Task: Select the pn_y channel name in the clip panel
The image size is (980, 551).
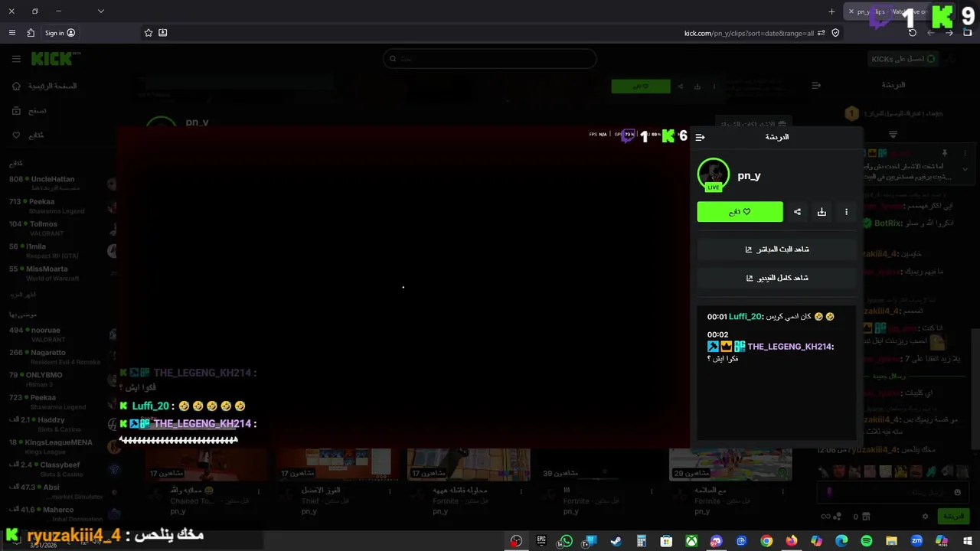Action: pos(749,175)
